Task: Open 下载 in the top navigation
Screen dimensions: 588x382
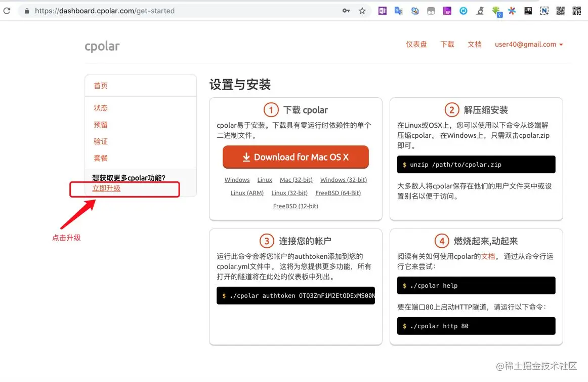Action: click(x=447, y=44)
